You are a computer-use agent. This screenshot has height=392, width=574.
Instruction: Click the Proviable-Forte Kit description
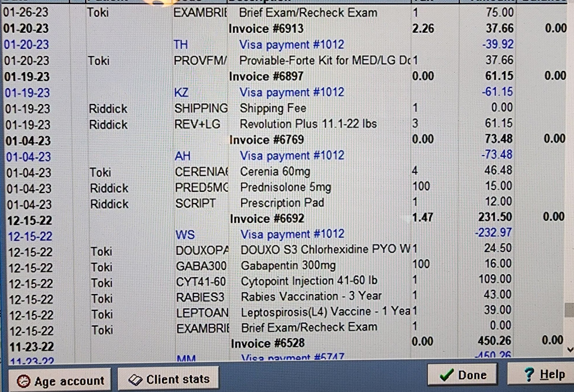325,61
